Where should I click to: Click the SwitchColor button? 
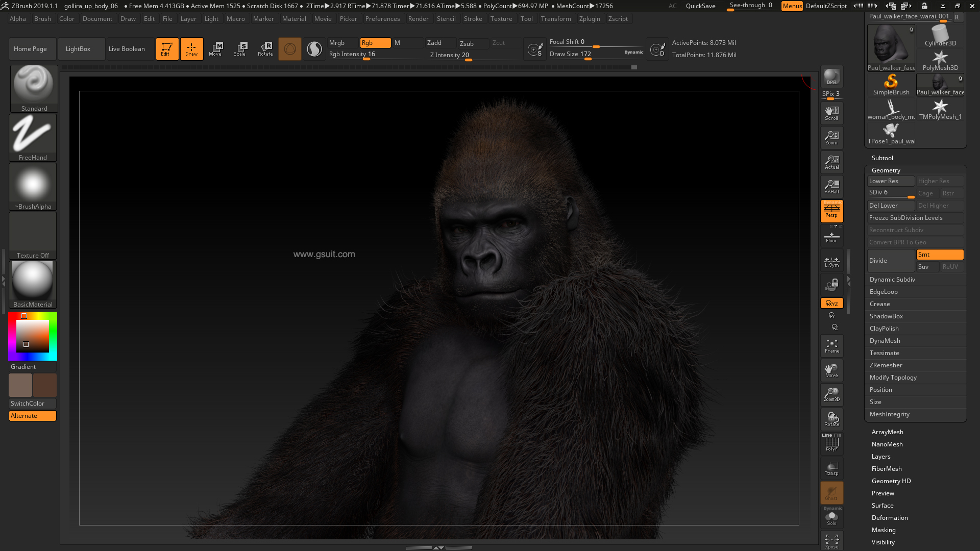click(x=33, y=404)
